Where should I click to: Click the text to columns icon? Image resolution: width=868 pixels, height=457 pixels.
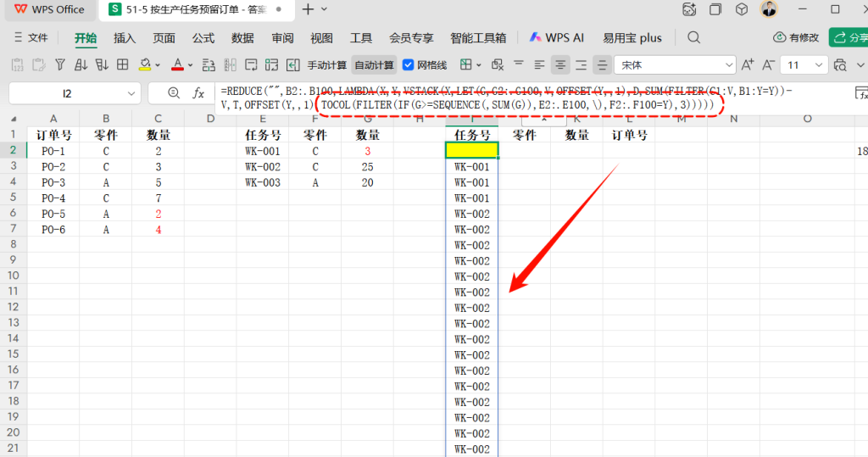click(x=230, y=64)
